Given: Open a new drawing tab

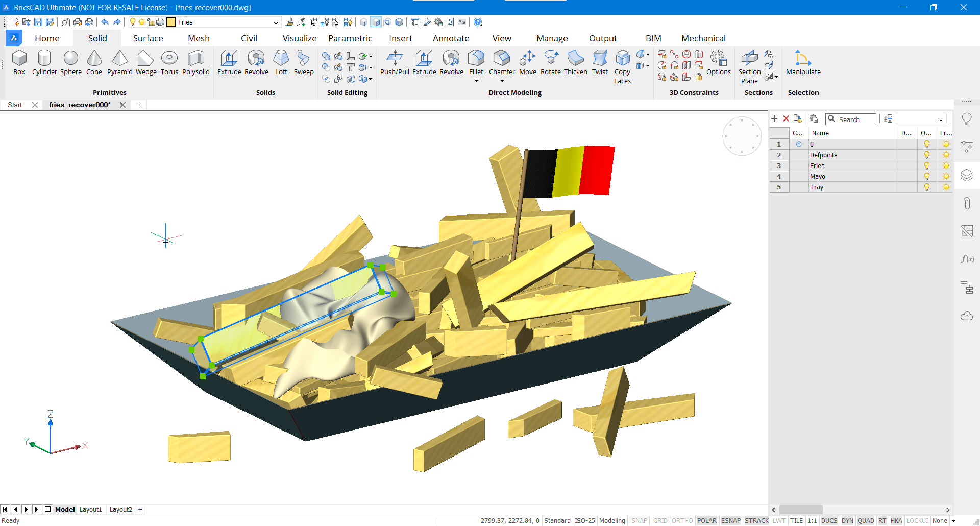Looking at the screenshot, I should point(139,105).
